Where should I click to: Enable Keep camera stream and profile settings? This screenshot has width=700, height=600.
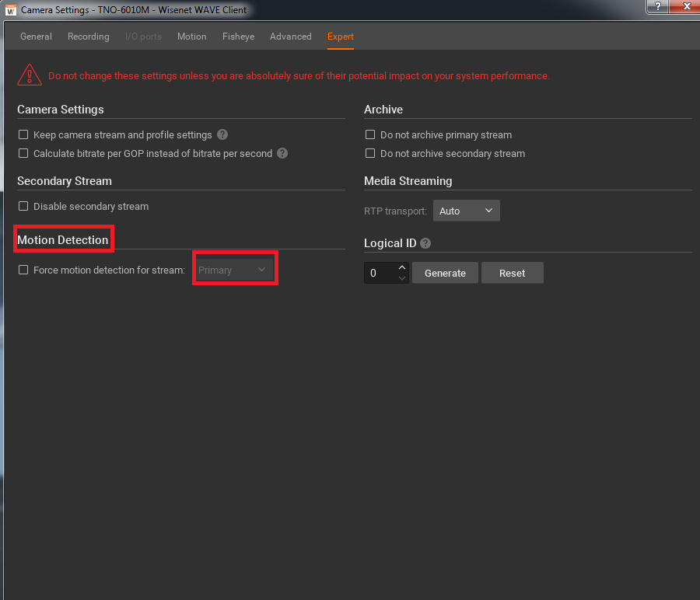tap(23, 134)
